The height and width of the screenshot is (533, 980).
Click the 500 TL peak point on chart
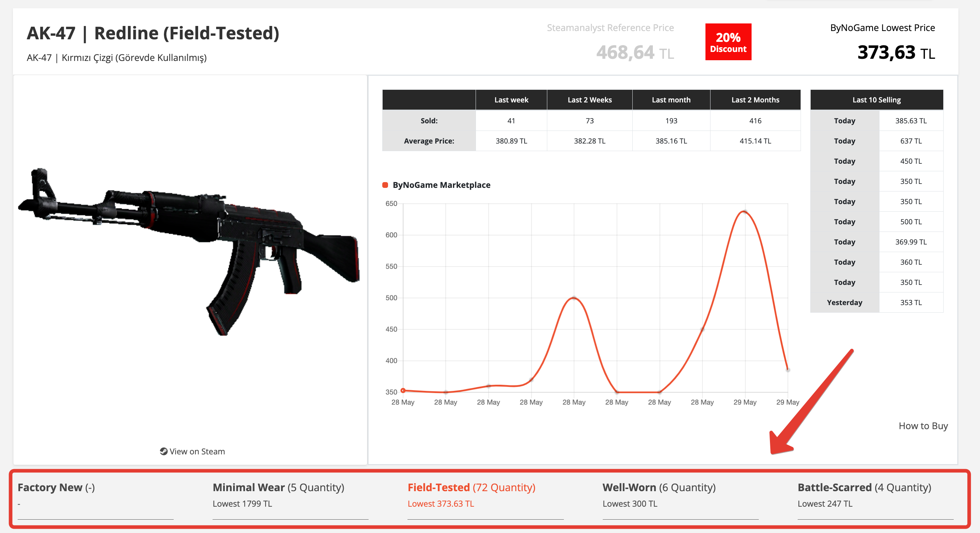click(574, 298)
